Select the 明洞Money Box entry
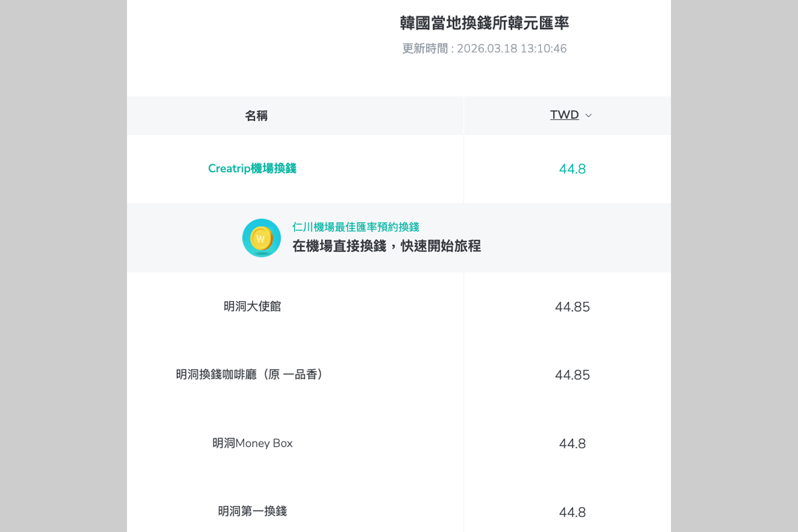The image size is (798, 532). 252,444
